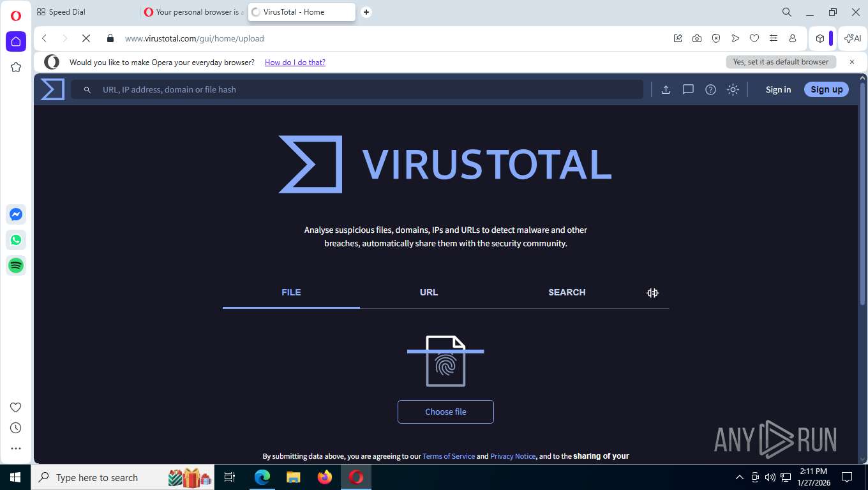The image size is (868, 490).
Task: Open the Terms of Service link
Action: (449, 456)
